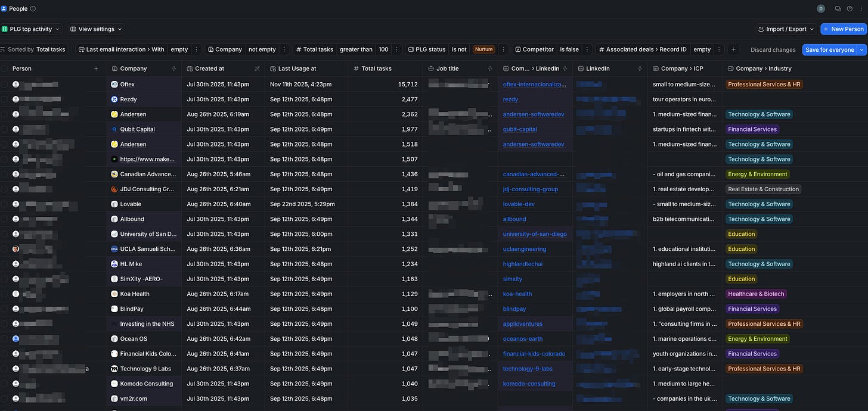
Task: Select the checkbox for the Oftex row
Action: 4,85
